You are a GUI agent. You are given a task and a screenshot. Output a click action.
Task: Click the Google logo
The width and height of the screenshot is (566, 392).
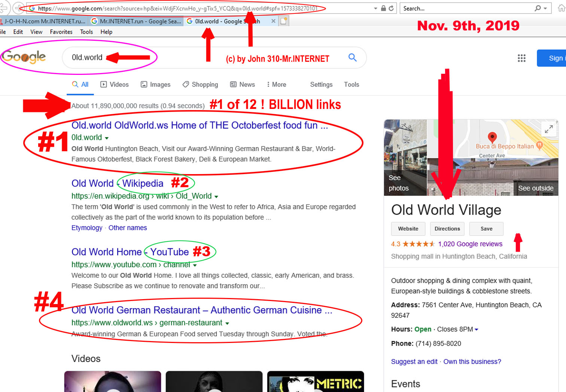[24, 57]
